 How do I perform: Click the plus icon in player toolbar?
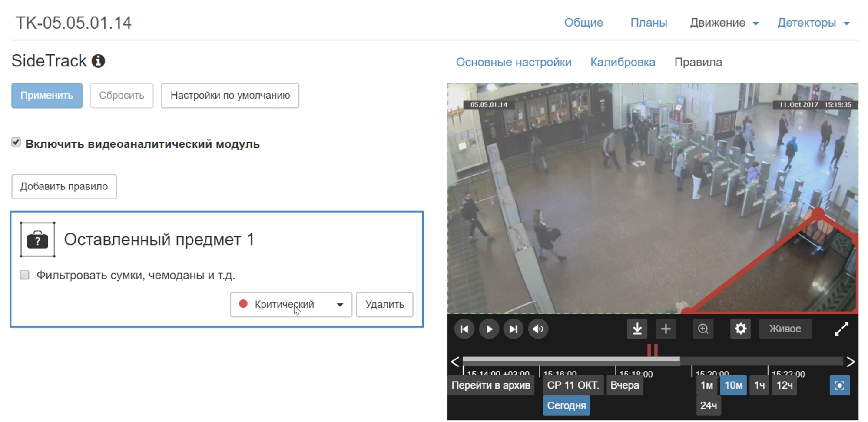coord(666,329)
